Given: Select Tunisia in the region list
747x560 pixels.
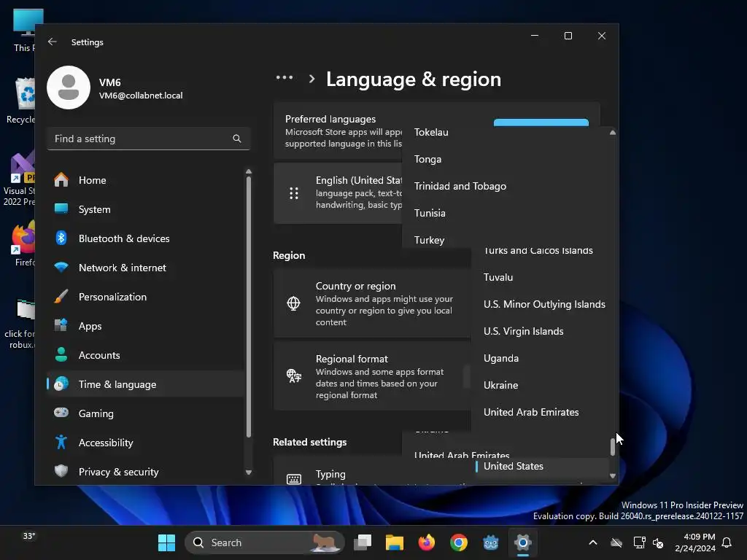Looking at the screenshot, I should pyautogui.click(x=430, y=213).
